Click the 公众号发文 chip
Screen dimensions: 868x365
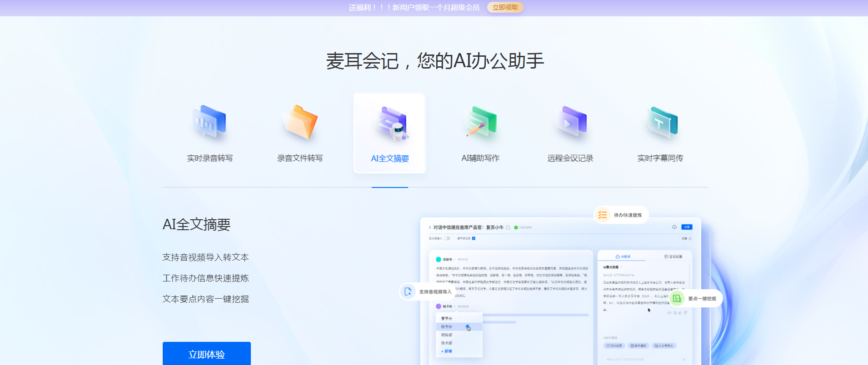[x=664, y=346]
